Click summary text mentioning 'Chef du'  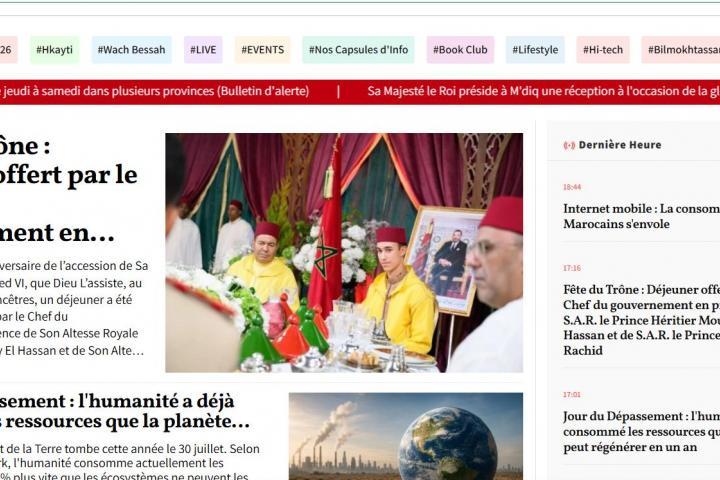click(x=74, y=308)
